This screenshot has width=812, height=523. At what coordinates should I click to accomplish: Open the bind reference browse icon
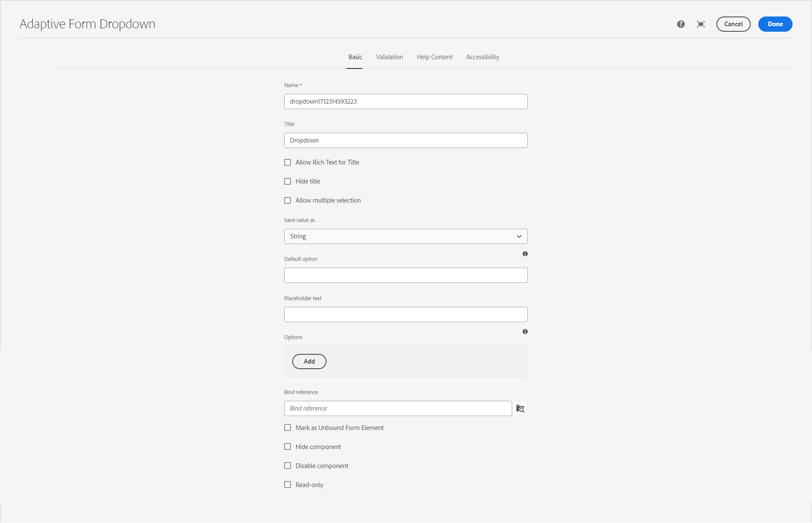(x=520, y=408)
